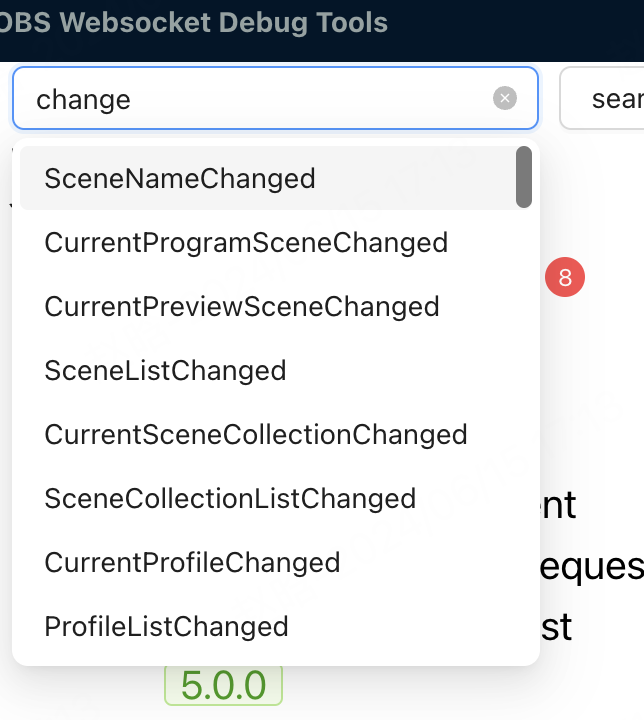Image resolution: width=644 pixels, height=720 pixels.
Task: Focus the search box containing 'change'
Action: 250,98
